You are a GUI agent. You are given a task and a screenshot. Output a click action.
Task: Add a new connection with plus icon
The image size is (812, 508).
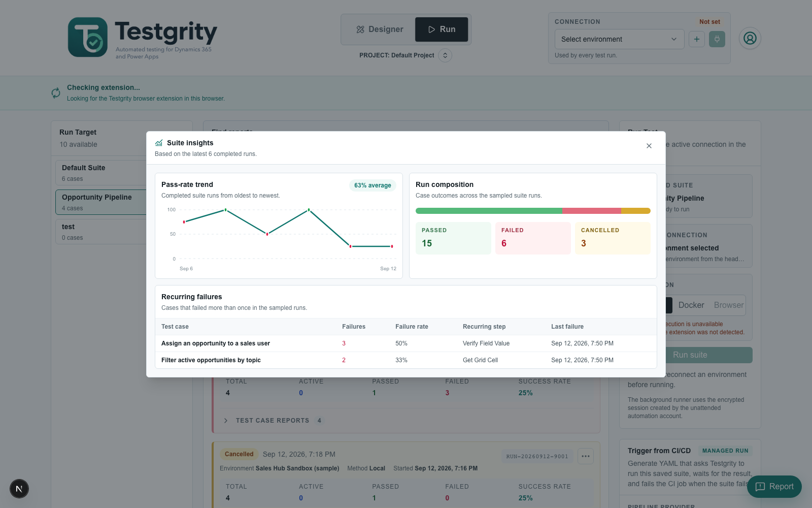[696, 39]
